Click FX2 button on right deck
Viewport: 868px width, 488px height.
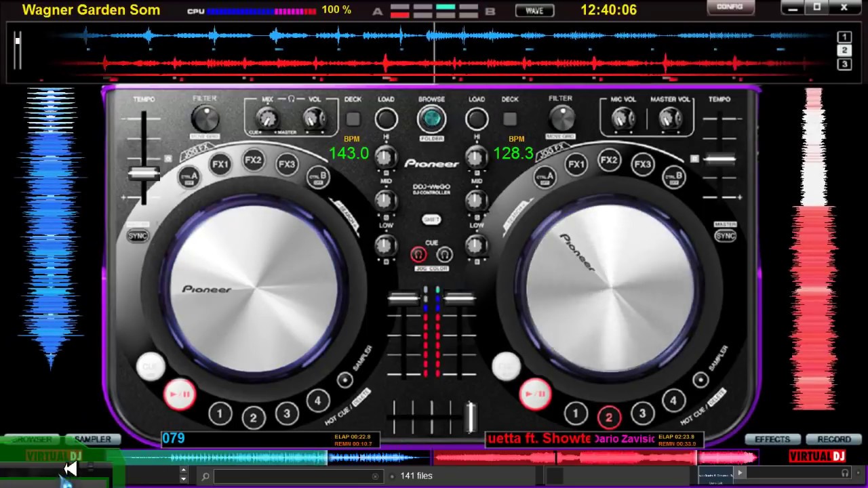(x=609, y=160)
